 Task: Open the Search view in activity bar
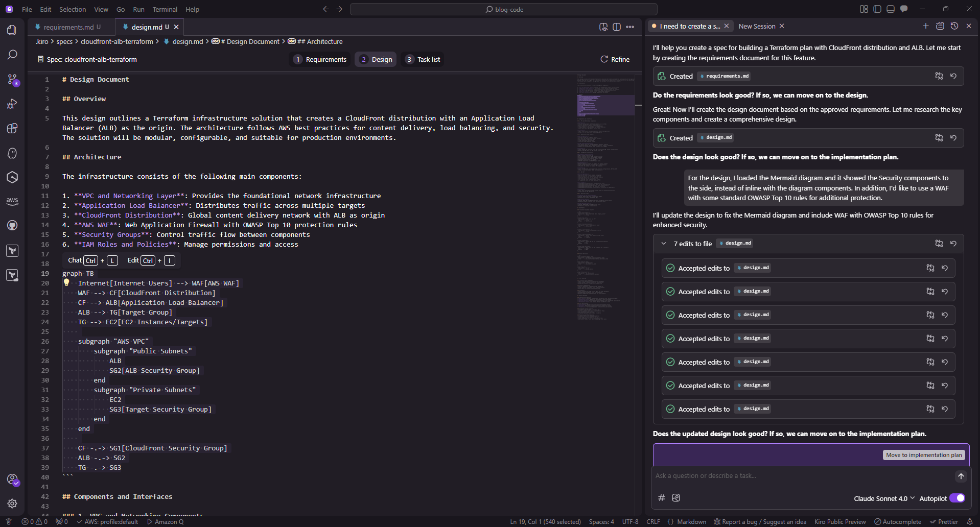[12, 55]
